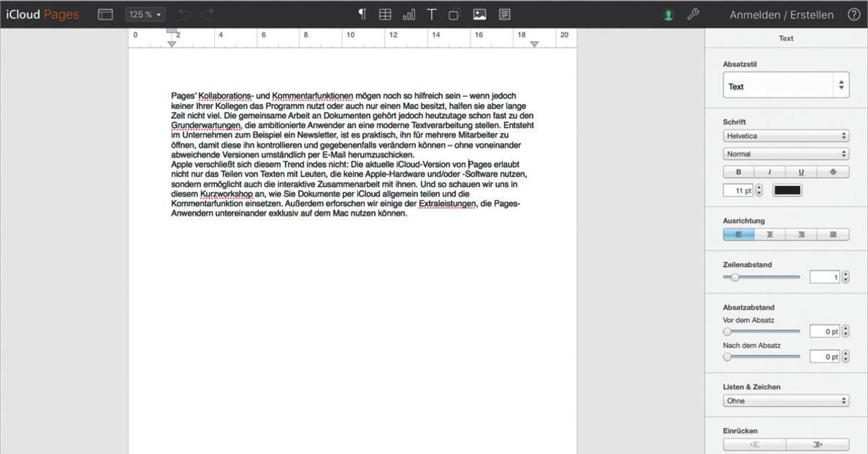Increase indent with the indent button
The height and width of the screenshot is (454, 868).
[817, 445]
